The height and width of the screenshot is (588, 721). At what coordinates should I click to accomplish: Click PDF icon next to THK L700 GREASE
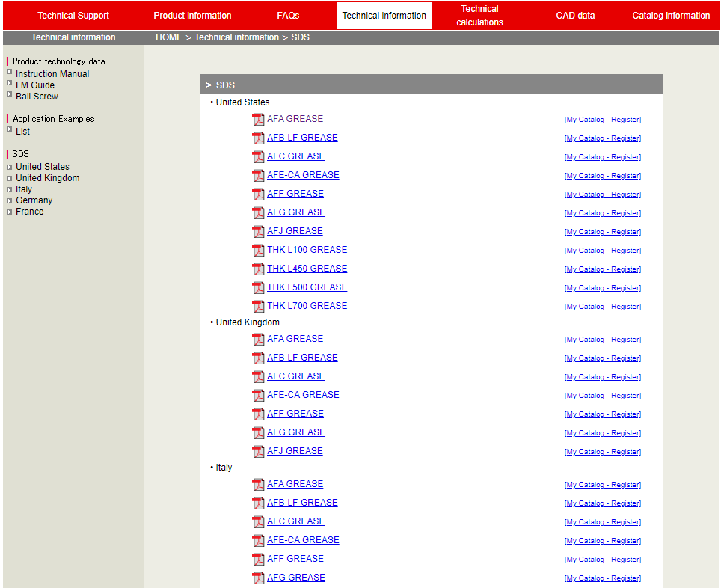pos(258,307)
